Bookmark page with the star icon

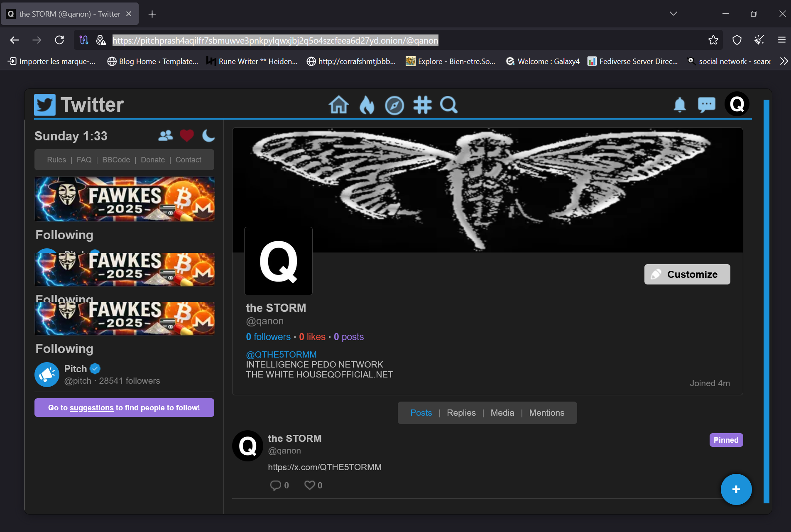(713, 40)
